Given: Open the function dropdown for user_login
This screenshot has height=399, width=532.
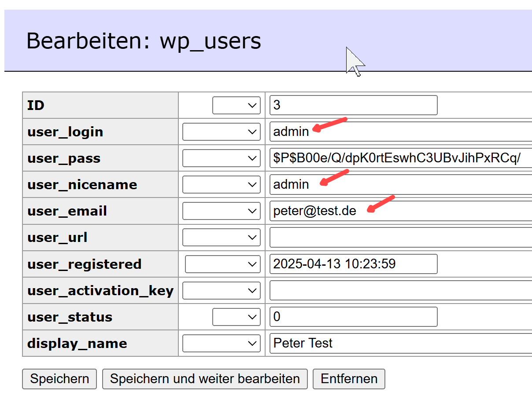Looking at the screenshot, I should point(221,132).
